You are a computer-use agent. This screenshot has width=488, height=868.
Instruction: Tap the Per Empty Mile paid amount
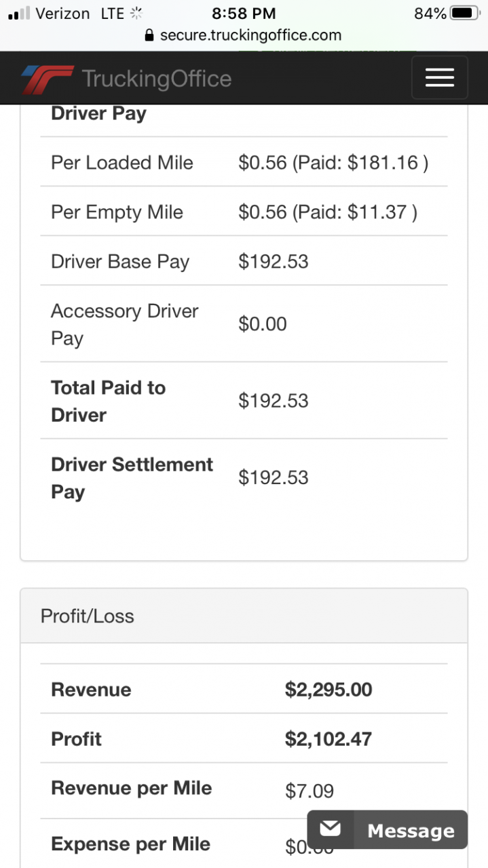[328, 212]
